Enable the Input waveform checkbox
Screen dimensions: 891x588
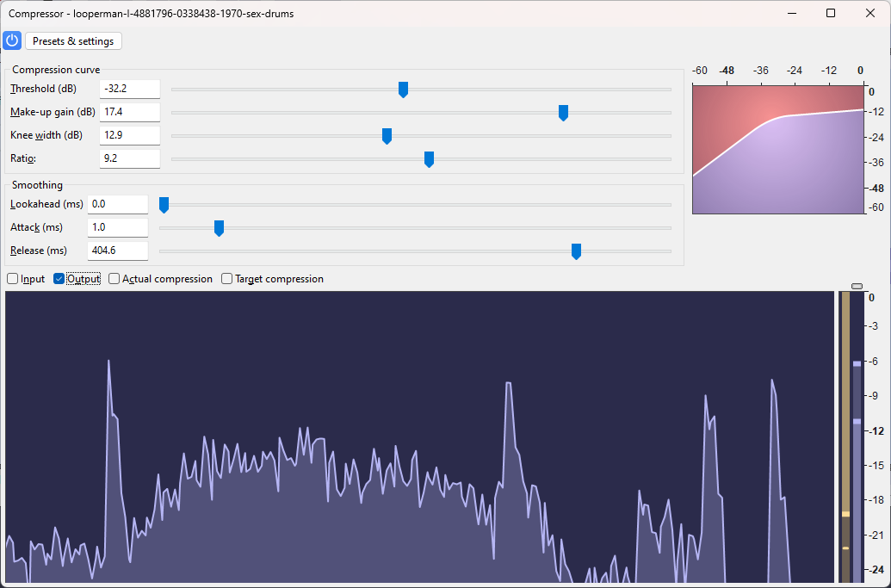(12, 278)
